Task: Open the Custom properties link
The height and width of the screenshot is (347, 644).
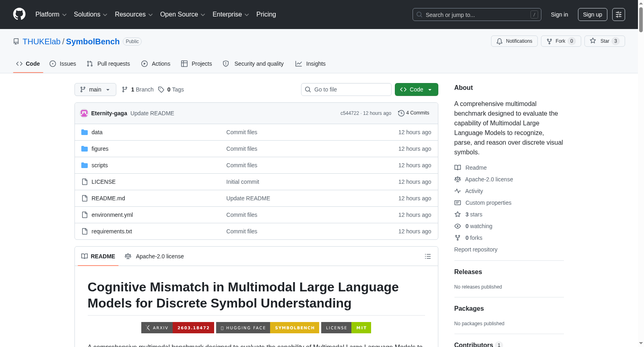Action: 488,203
